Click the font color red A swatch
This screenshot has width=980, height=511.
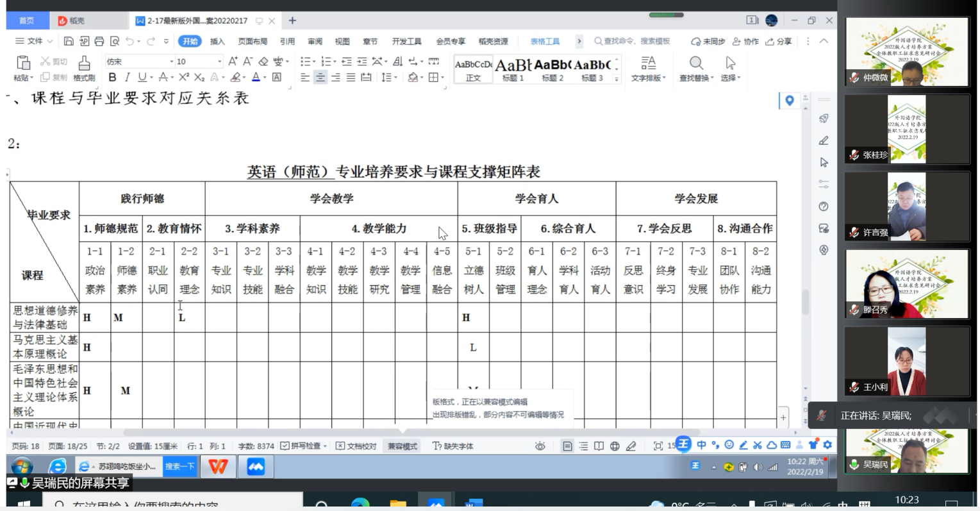click(256, 78)
